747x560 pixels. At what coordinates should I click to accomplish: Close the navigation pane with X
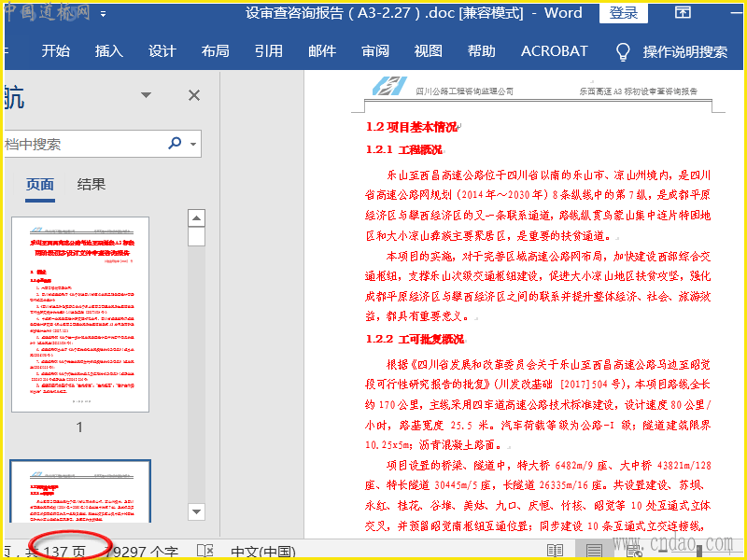194,95
